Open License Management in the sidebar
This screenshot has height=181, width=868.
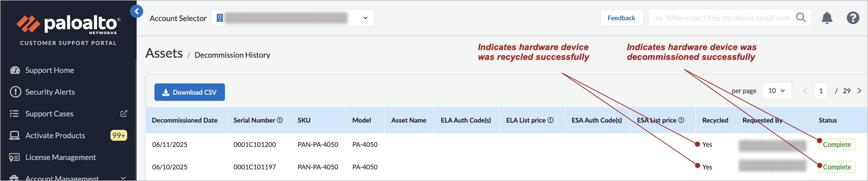pos(60,157)
